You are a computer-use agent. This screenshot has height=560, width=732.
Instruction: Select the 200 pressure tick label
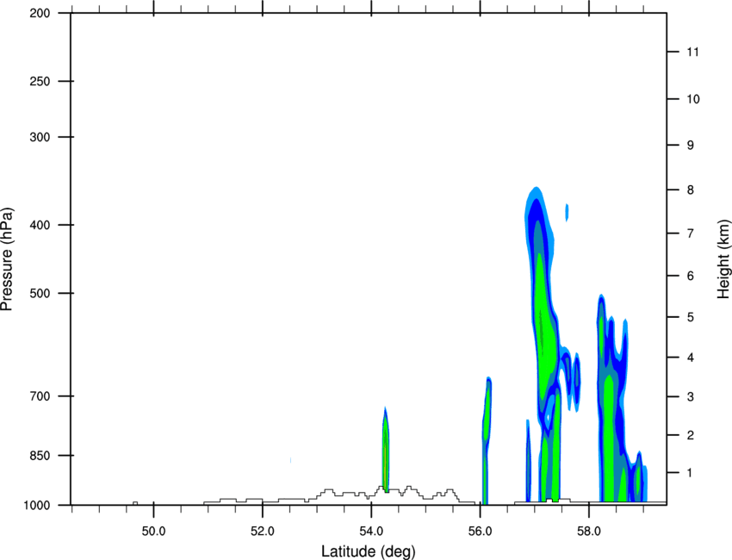tap(40, 13)
